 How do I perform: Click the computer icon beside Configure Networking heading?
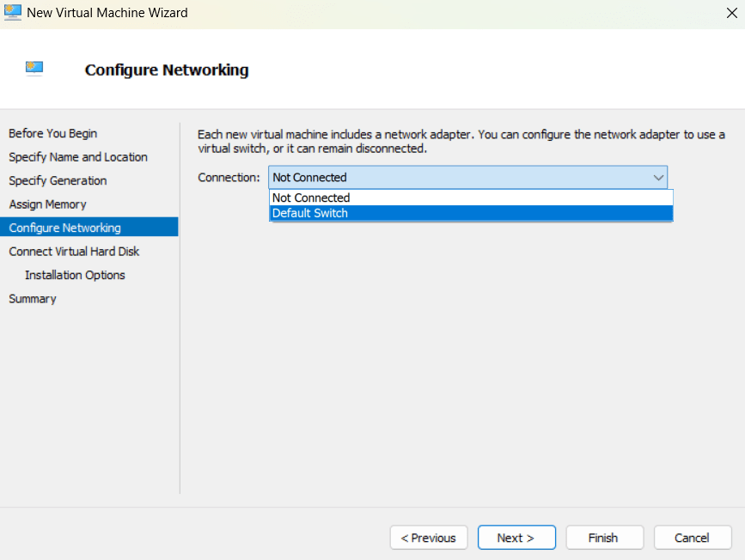click(x=34, y=68)
